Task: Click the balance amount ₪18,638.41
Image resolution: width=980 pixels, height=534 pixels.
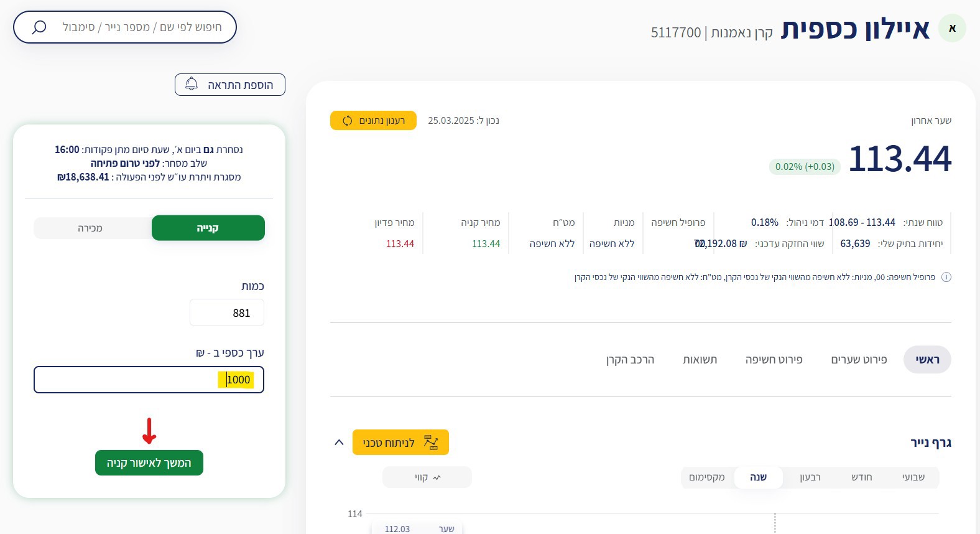Action: point(83,177)
